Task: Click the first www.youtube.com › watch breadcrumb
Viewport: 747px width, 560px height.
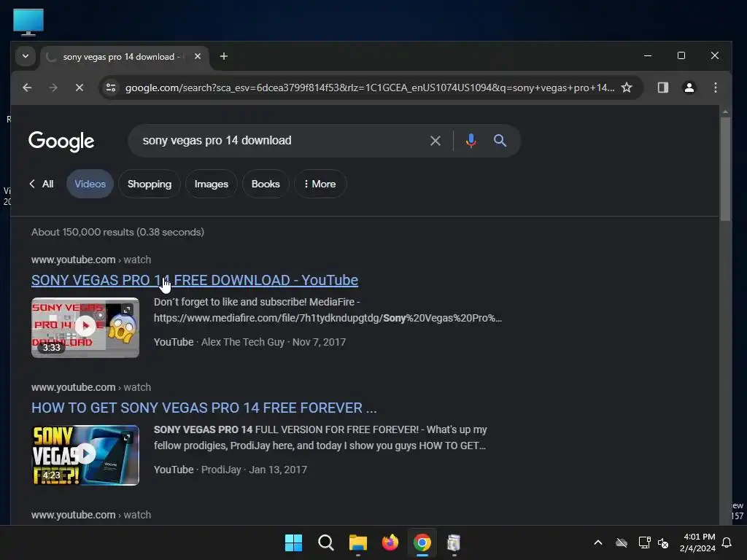Action: tap(91, 260)
